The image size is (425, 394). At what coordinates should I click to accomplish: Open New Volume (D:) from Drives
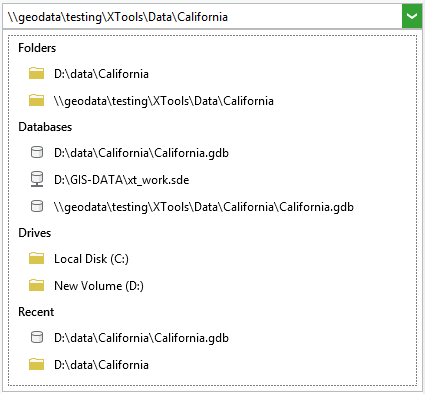(x=99, y=286)
